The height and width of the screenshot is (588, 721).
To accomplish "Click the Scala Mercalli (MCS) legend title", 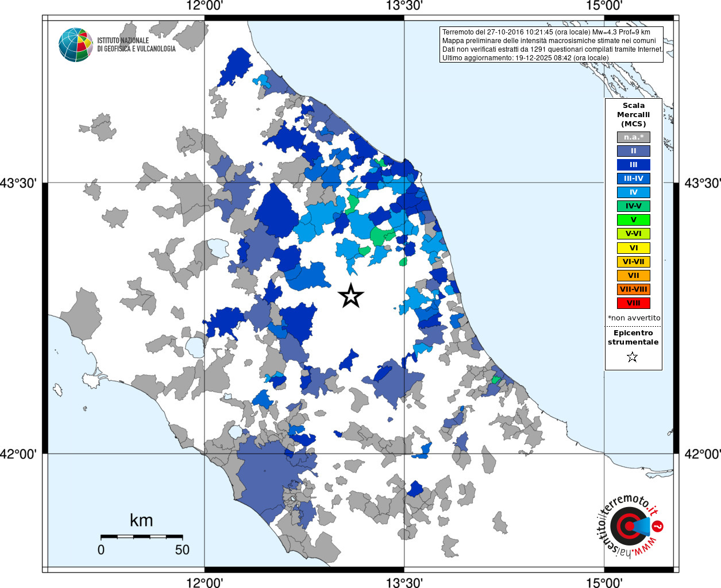I will [x=633, y=115].
